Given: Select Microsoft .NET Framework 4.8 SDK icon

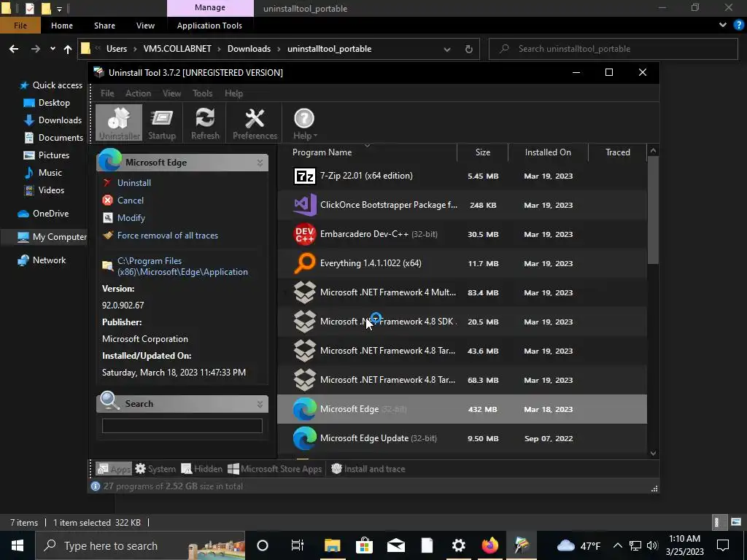Looking at the screenshot, I should 304,322.
